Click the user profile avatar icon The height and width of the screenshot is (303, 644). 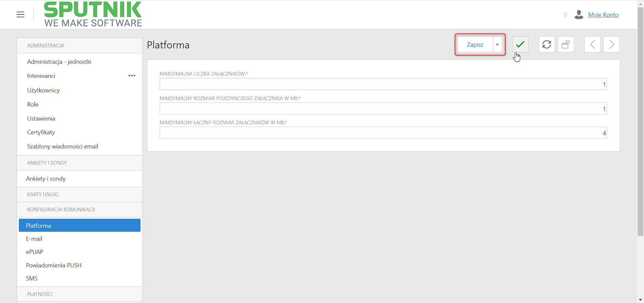click(579, 14)
